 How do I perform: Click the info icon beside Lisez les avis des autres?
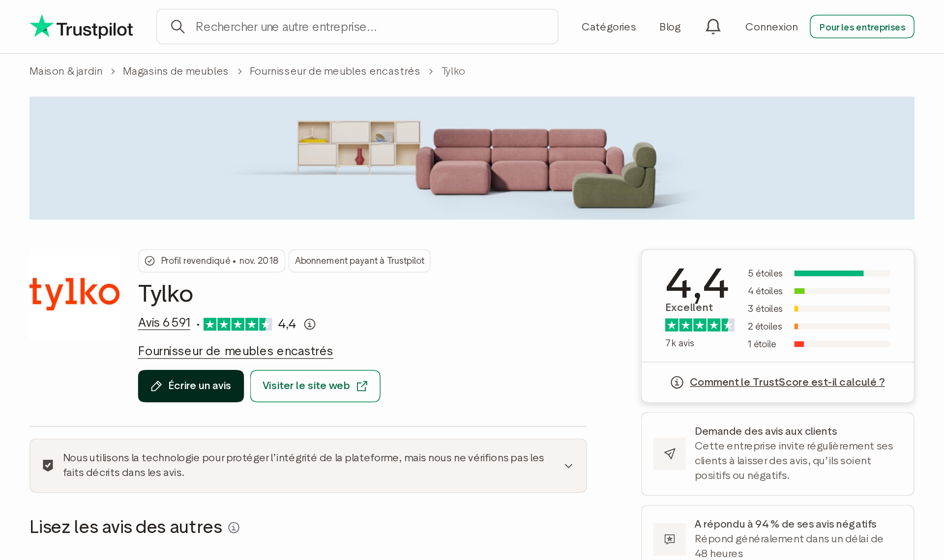tap(234, 528)
